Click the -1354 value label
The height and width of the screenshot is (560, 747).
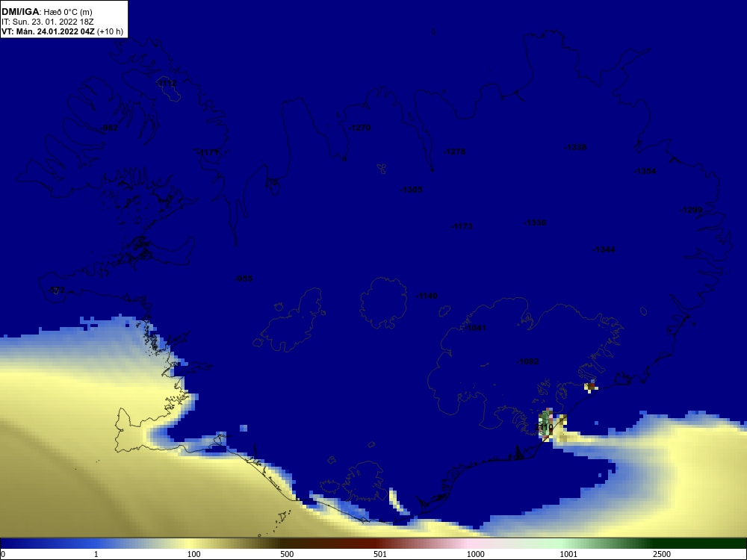(x=645, y=172)
